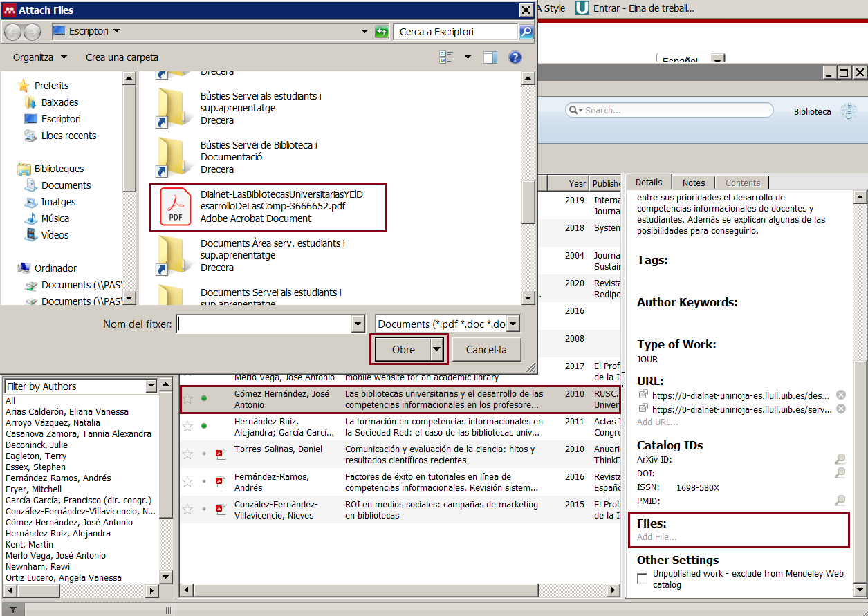
Task: Star the Fernández-Ramos reference
Action: [x=187, y=482]
